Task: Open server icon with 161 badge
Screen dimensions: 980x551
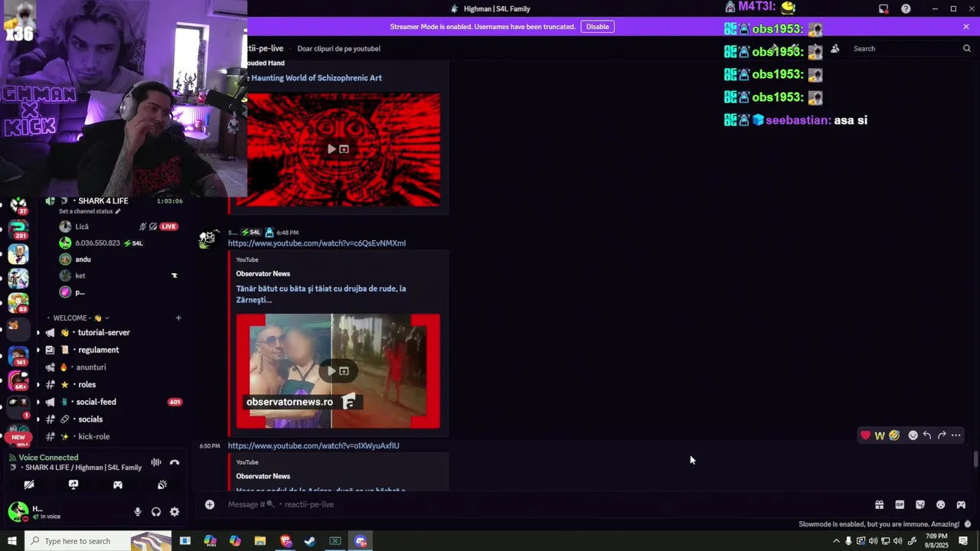Action: [x=18, y=356]
